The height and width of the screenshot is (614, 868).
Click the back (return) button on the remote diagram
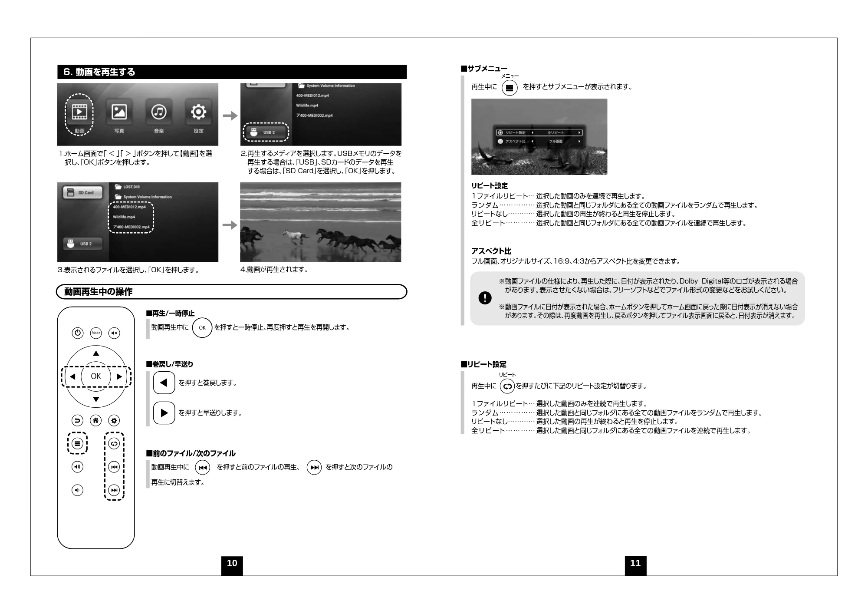(77, 420)
